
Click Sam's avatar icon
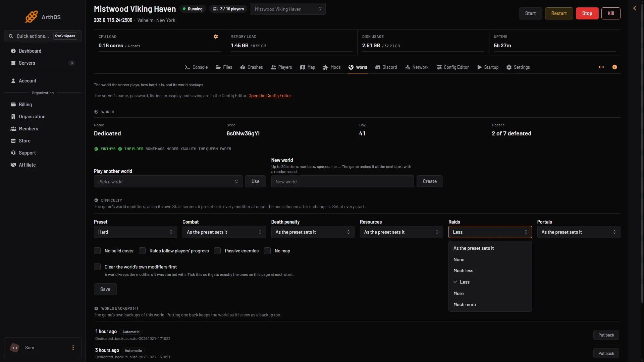(15, 348)
